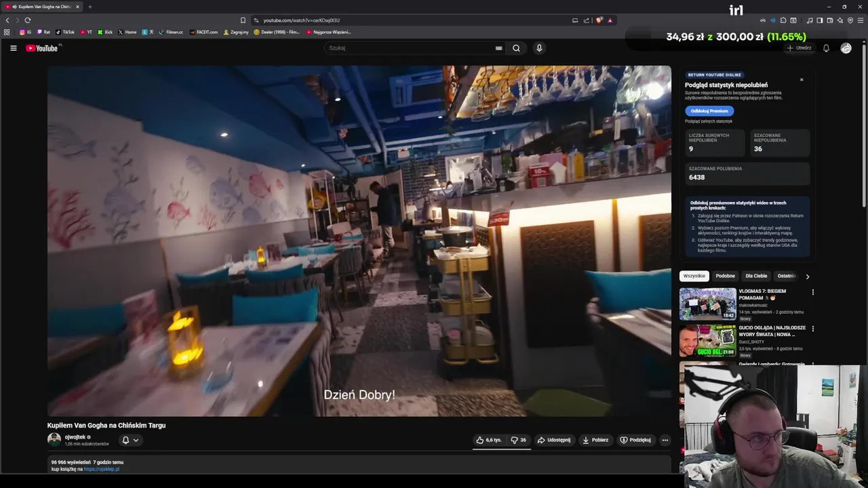Open the bookmarks bar apps grid icon
Viewport: 868px width, 488px height.
[7, 32]
